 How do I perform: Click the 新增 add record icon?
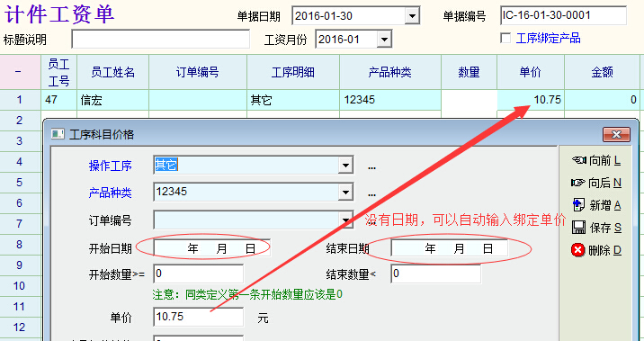tap(578, 204)
